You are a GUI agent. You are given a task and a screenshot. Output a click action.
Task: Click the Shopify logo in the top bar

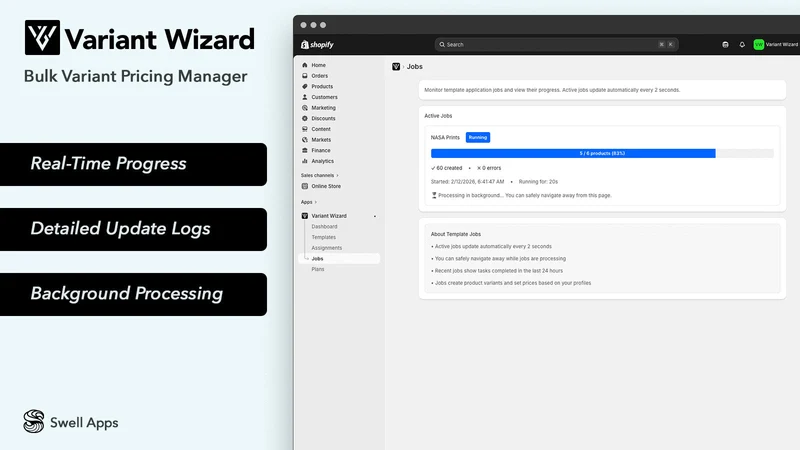pyautogui.click(x=317, y=45)
